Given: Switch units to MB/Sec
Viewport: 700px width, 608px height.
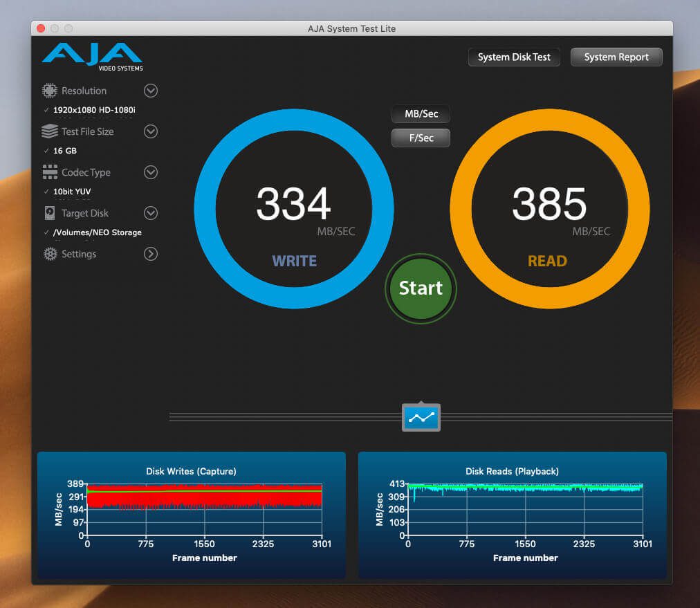Looking at the screenshot, I should [x=421, y=114].
